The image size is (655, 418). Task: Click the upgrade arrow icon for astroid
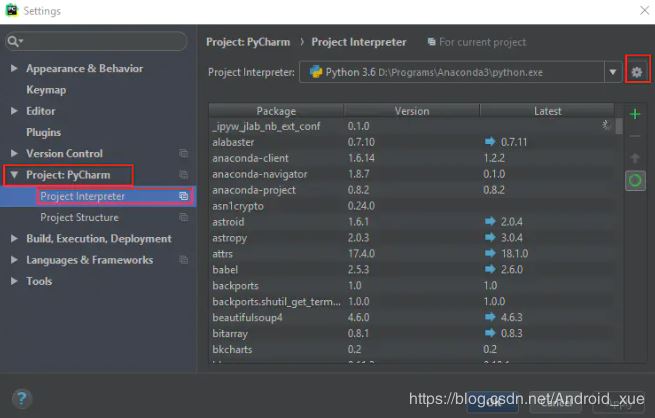click(x=490, y=221)
